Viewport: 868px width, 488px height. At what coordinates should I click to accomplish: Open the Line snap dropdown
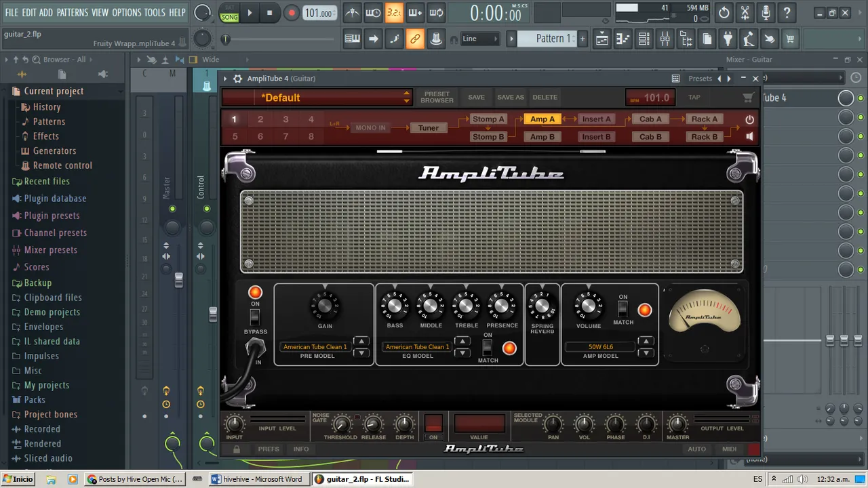click(481, 39)
